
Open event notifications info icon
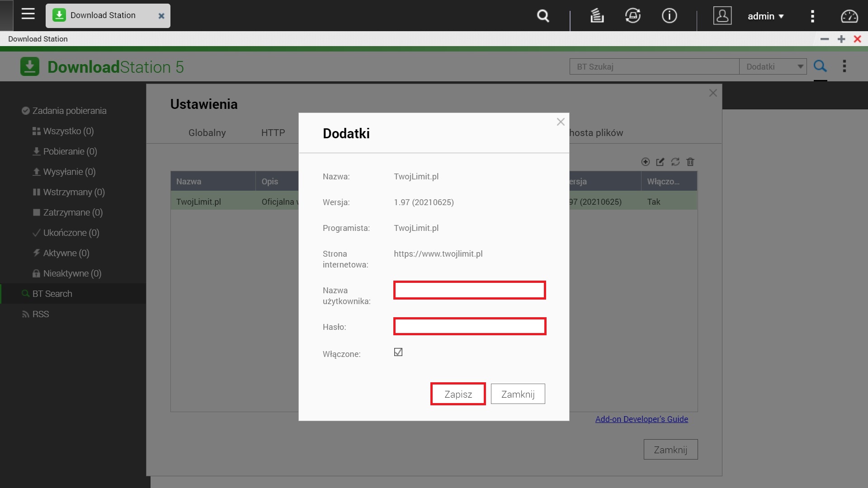coord(669,16)
